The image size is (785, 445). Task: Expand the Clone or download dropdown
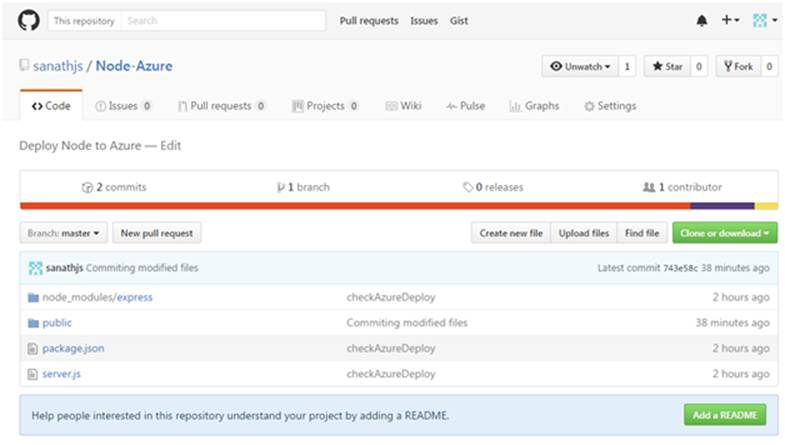[x=725, y=233]
